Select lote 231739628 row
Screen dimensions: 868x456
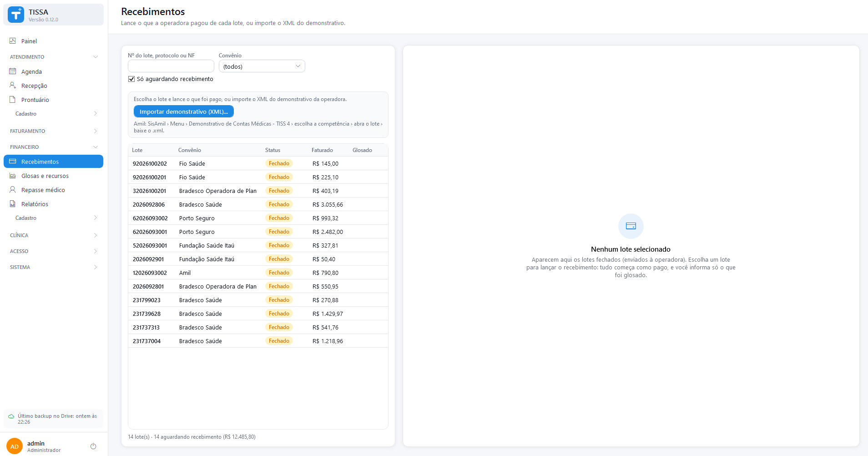point(258,314)
